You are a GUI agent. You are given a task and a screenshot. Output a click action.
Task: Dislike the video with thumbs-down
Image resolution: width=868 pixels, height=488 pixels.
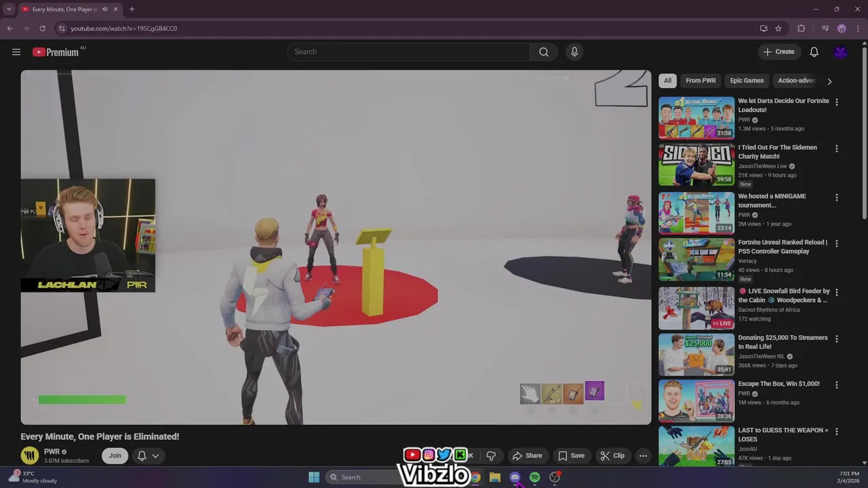click(491, 455)
